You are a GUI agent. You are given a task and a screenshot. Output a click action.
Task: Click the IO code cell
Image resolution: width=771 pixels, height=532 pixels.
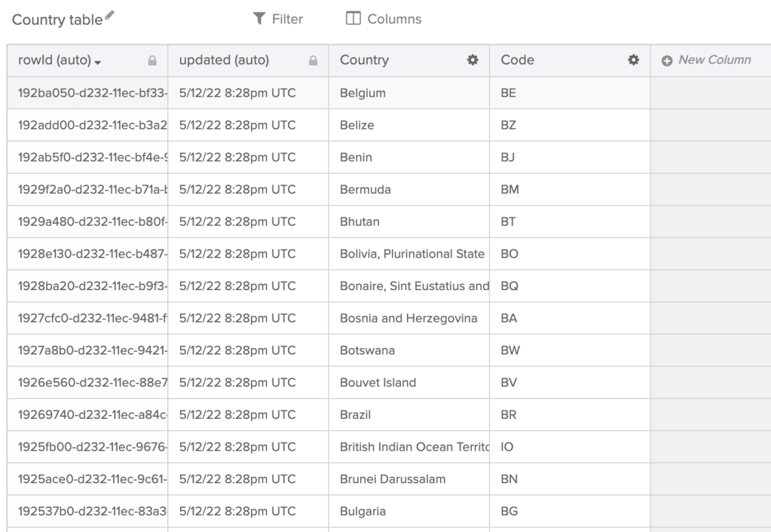click(x=569, y=447)
